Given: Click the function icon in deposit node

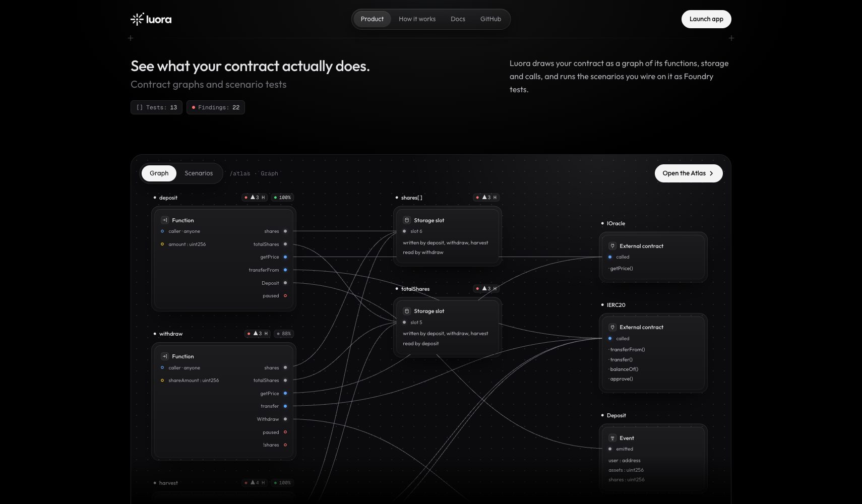Looking at the screenshot, I should point(164,220).
